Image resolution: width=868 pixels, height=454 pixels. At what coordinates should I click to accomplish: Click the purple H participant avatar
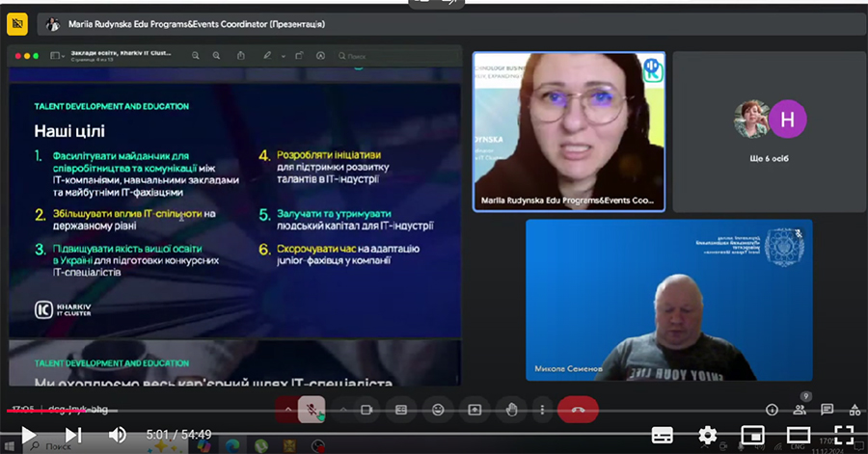[x=787, y=119]
